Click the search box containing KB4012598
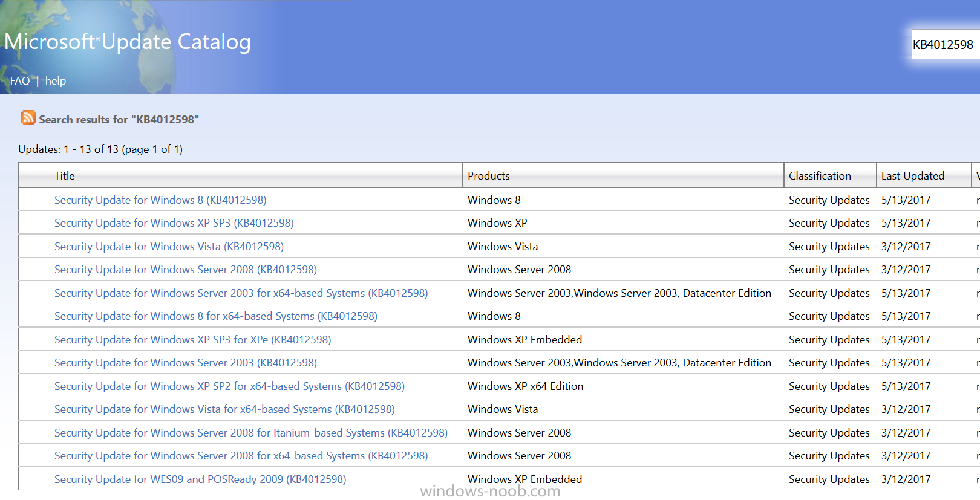Viewport: 980px width, 500px height. 946,44
